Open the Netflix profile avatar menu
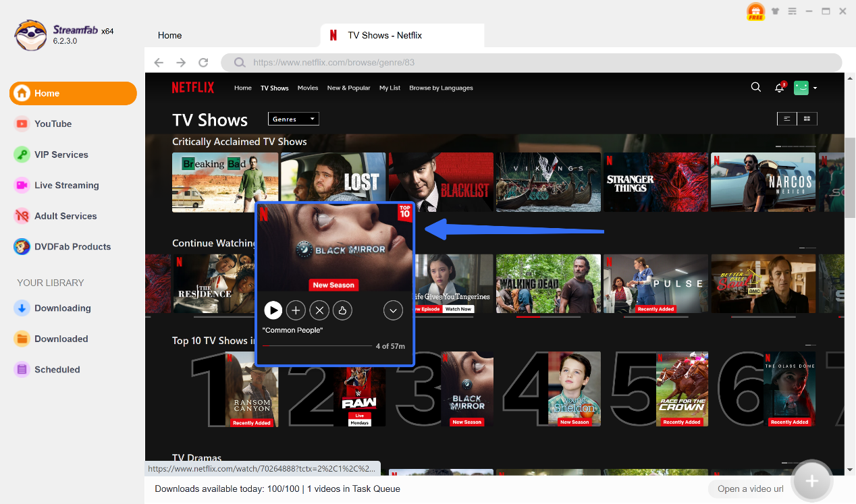 pos(805,88)
